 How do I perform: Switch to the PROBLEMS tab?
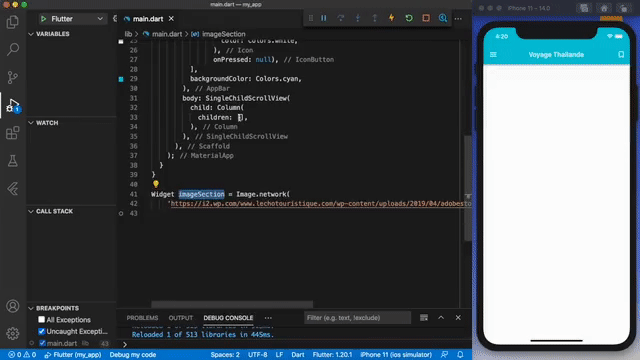(142, 318)
